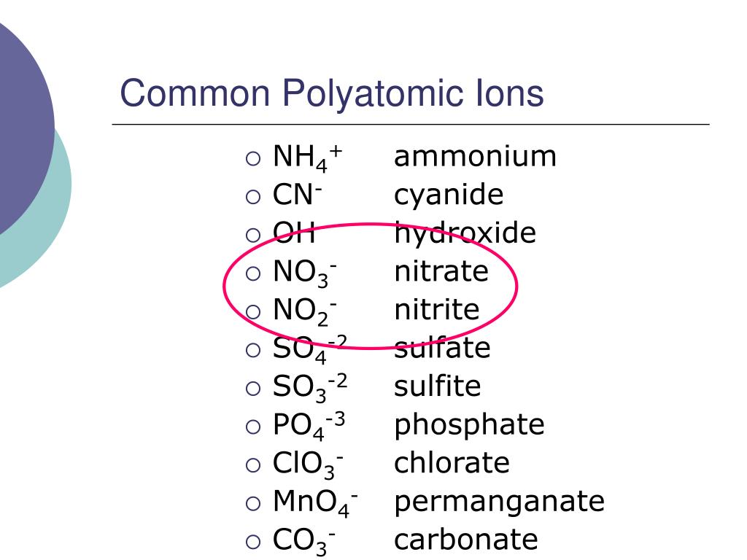
Task: Click the word hydroxide
Action: [465, 233]
